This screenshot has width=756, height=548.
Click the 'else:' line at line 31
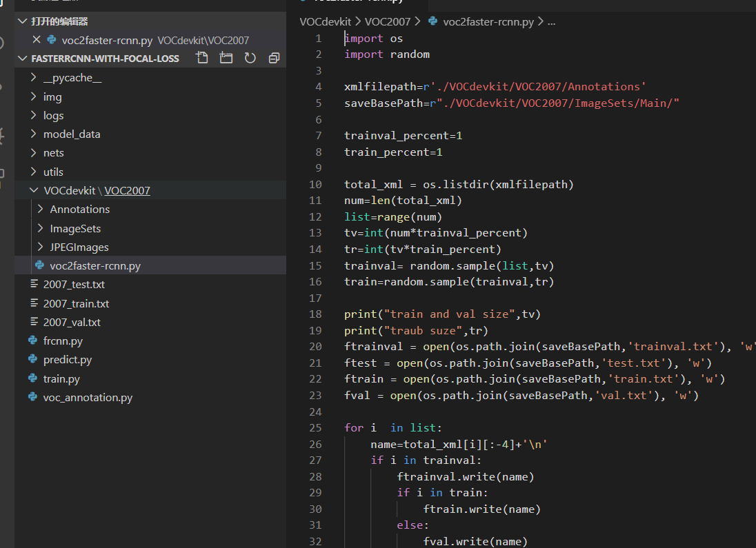click(412, 525)
